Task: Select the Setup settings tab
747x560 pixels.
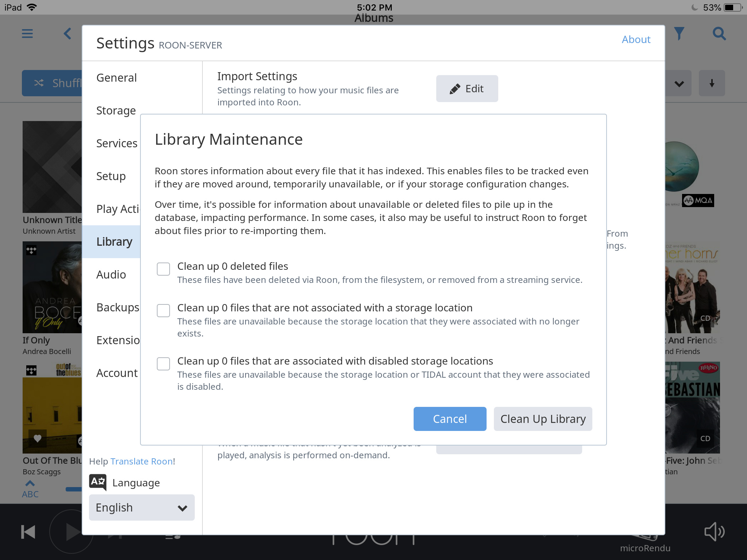Action: point(111,176)
